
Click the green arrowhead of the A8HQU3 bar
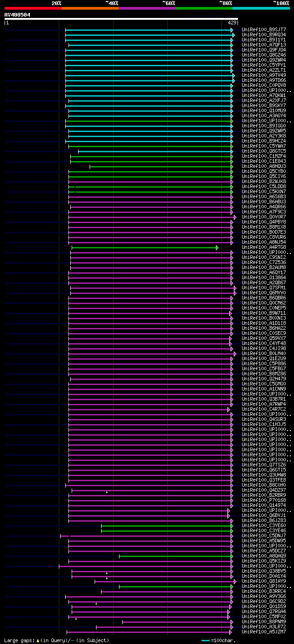(x=232, y=167)
